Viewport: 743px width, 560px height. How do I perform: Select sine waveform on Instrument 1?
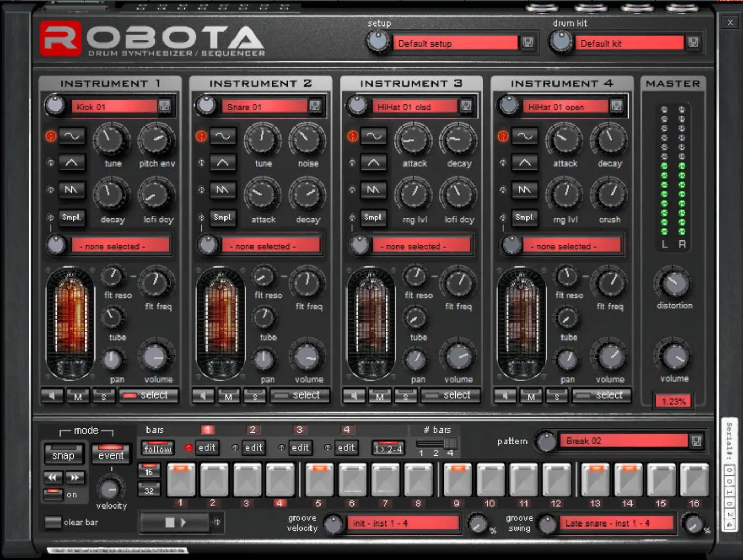tap(72, 136)
